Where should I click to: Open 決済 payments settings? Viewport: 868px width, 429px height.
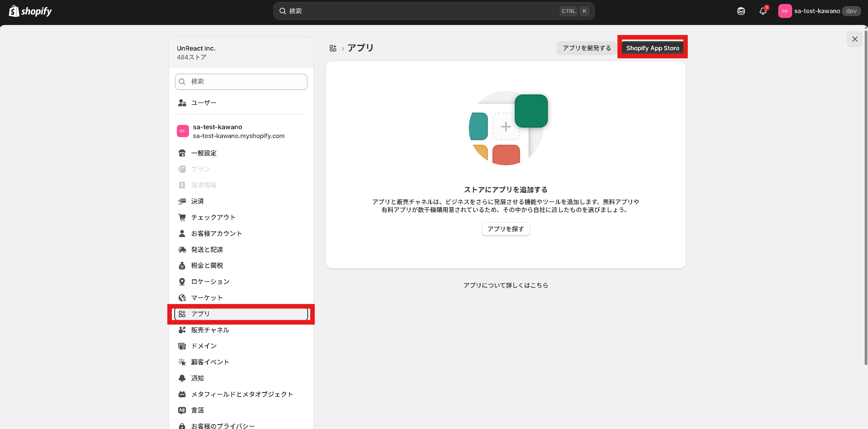[x=241, y=201]
